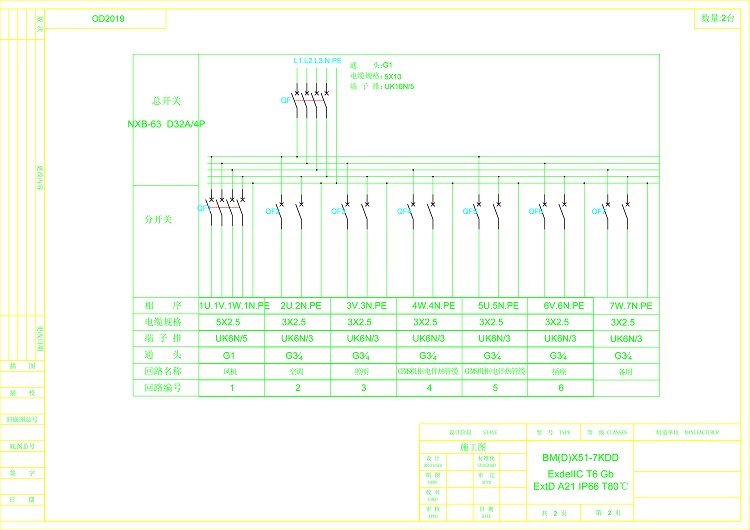750x530 pixels.
Task: Select the 分开关 branch switch label
Action: point(158,219)
